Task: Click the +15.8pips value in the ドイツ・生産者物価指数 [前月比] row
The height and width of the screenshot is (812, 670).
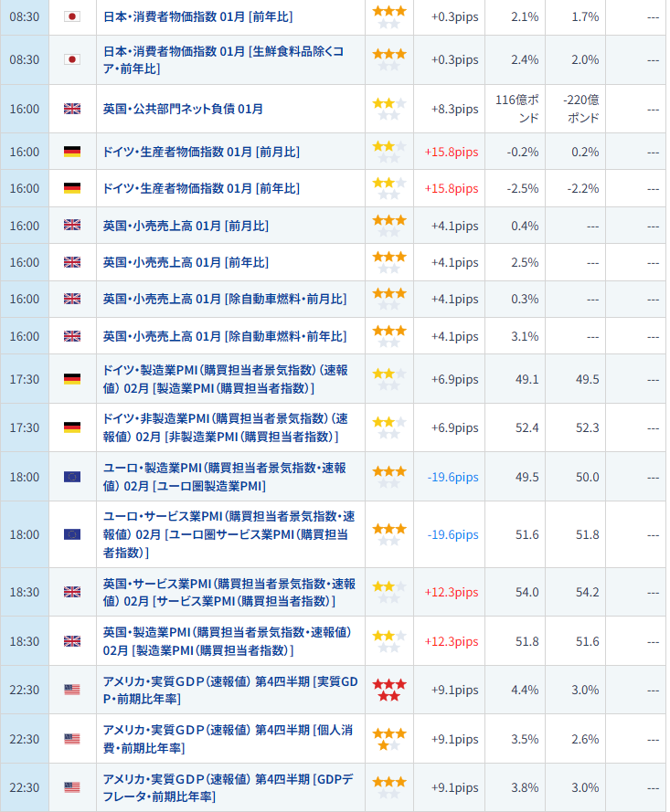Action: click(451, 152)
